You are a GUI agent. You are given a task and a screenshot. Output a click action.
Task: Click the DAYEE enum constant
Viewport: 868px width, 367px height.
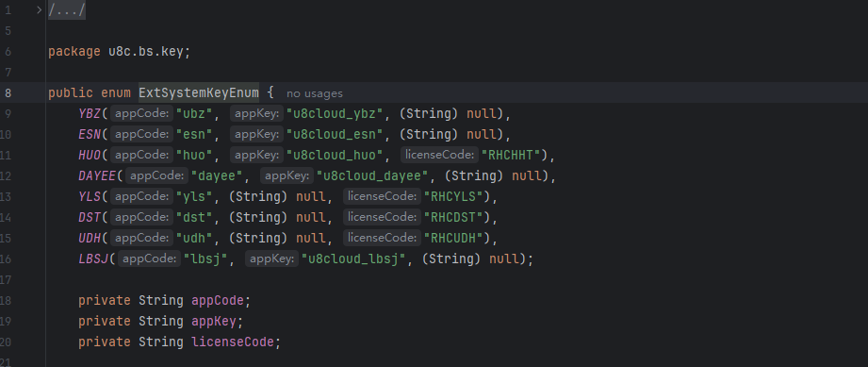click(x=97, y=176)
